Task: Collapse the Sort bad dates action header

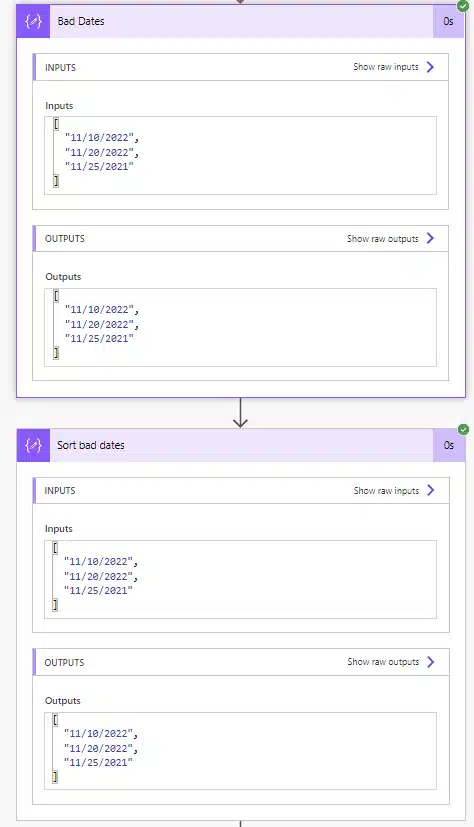Action: 241,445
